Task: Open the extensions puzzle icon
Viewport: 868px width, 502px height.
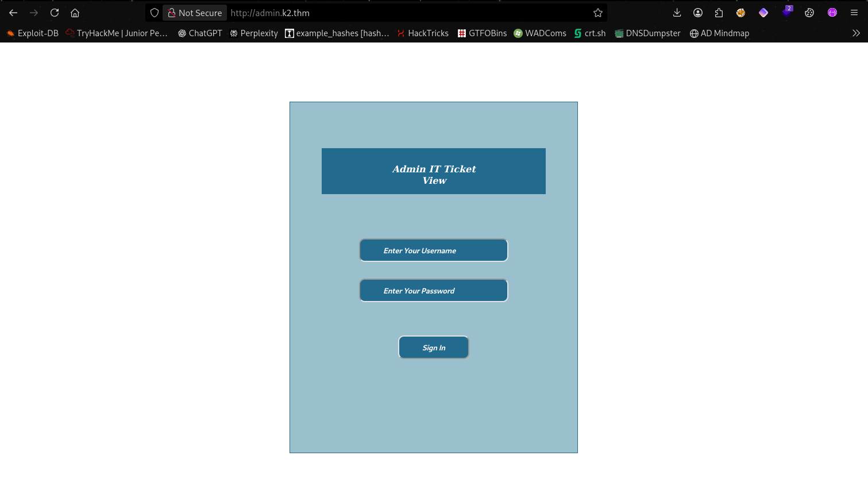Action: pos(719,13)
